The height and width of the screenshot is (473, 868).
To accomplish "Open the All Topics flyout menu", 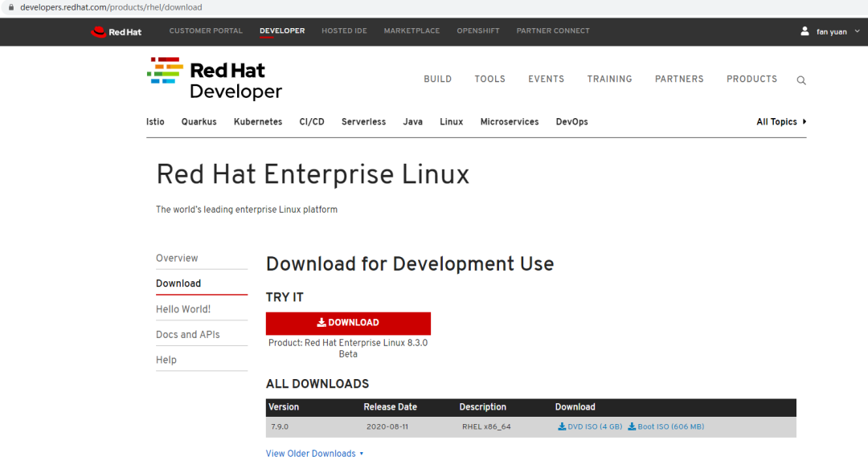I will 776,121.
